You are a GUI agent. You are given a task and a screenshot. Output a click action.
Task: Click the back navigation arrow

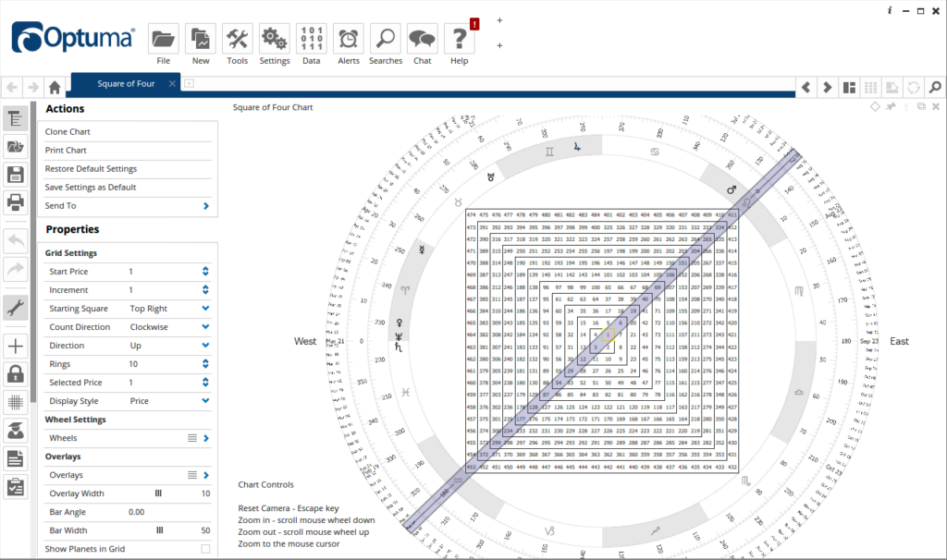[x=12, y=88]
